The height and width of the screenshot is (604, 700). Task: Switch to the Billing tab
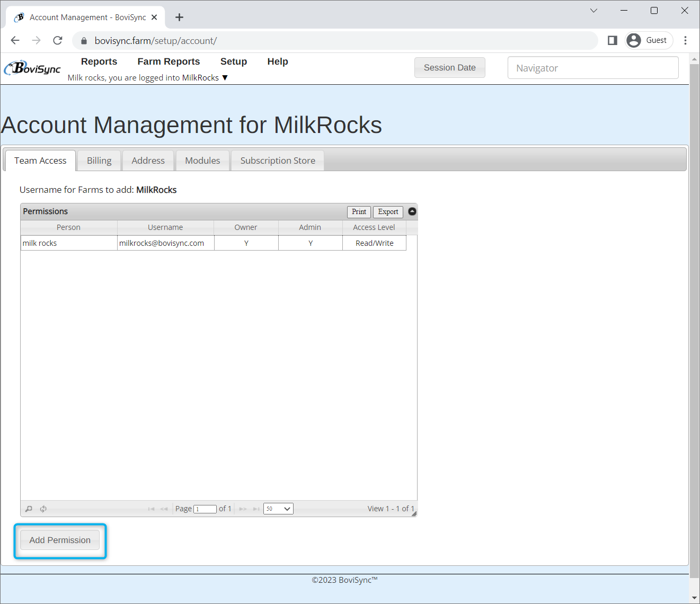(99, 161)
